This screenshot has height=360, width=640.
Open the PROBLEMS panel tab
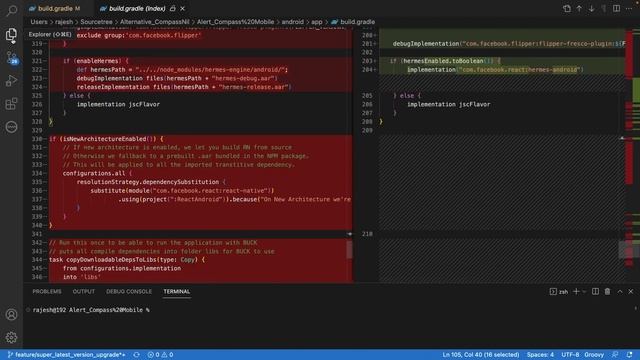point(47,291)
